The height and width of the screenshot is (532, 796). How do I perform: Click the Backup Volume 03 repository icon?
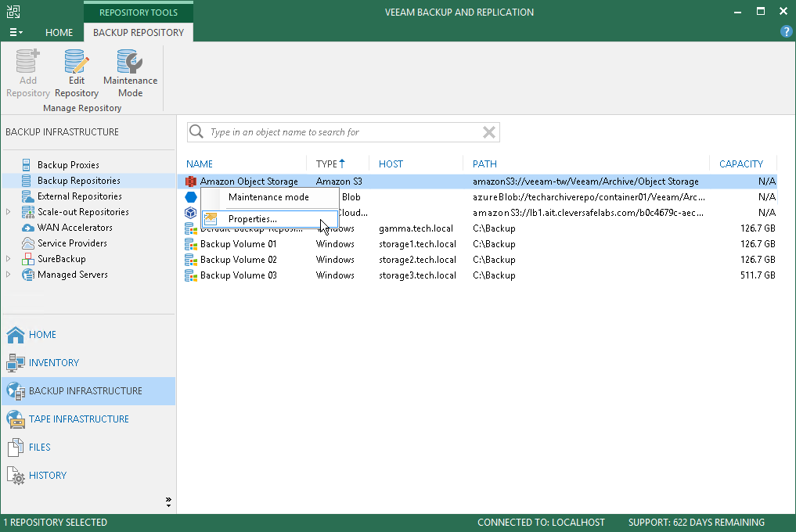pos(191,275)
